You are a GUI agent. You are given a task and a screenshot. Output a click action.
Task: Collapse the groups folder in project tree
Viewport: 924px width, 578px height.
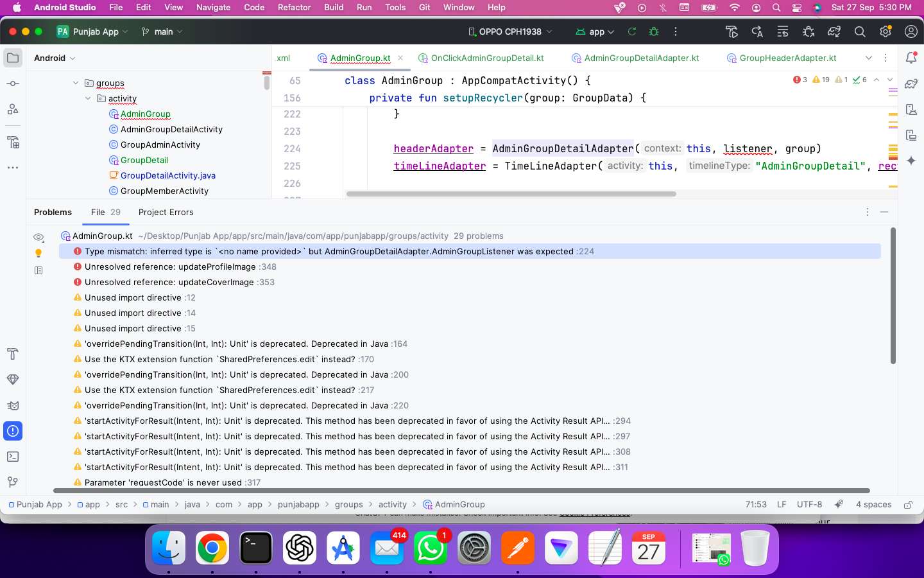76,83
